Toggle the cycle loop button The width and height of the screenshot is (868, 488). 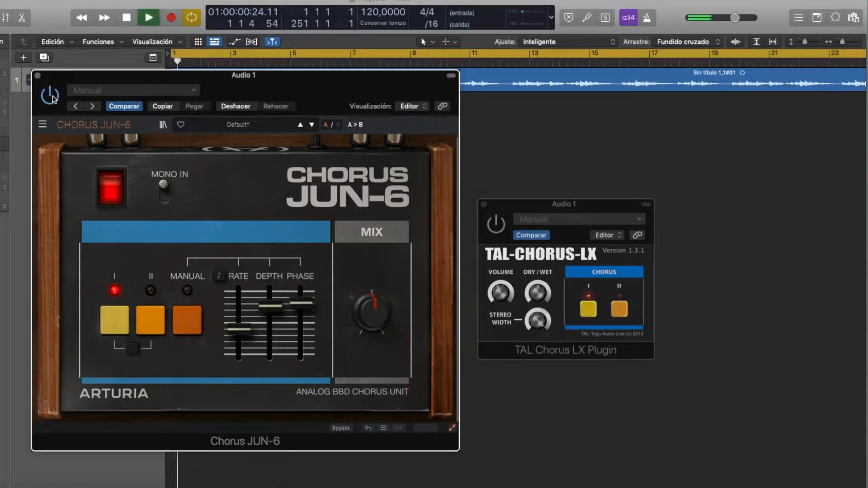coord(191,17)
